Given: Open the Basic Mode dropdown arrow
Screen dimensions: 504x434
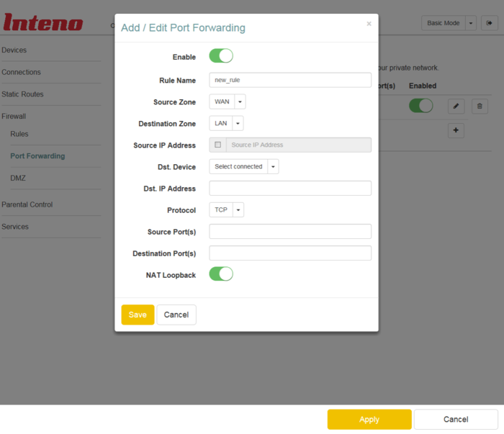Looking at the screenshot, I should [471, 23].
